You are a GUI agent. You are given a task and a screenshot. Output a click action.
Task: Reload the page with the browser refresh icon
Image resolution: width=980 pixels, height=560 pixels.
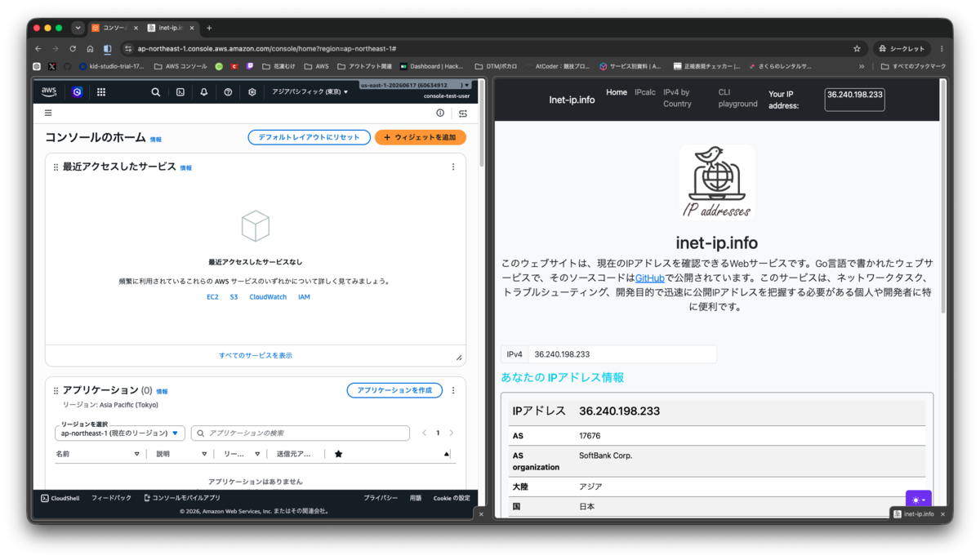point(73,49)
